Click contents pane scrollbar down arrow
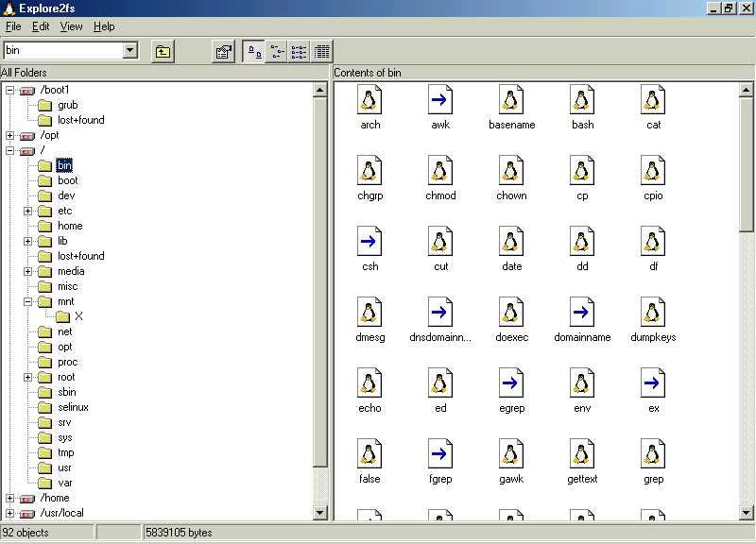Viewport: 756px width, 544px height. (x=746, y=513)
